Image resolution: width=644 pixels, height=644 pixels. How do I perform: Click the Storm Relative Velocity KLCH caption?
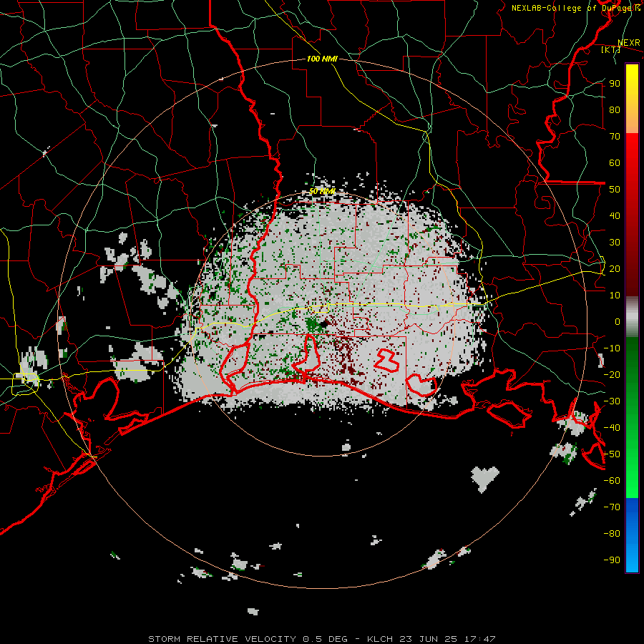pyautogui.click(x=322, y=639)
